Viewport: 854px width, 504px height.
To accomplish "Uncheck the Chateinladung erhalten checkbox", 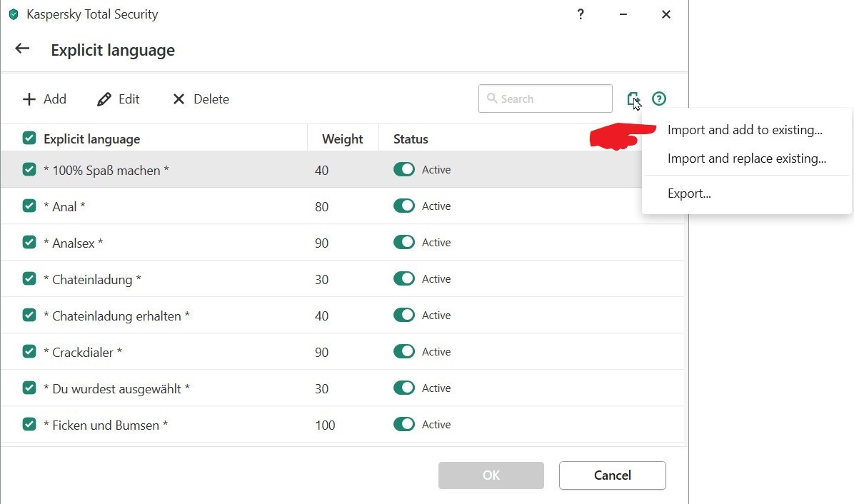I will (x=29, y=315).
